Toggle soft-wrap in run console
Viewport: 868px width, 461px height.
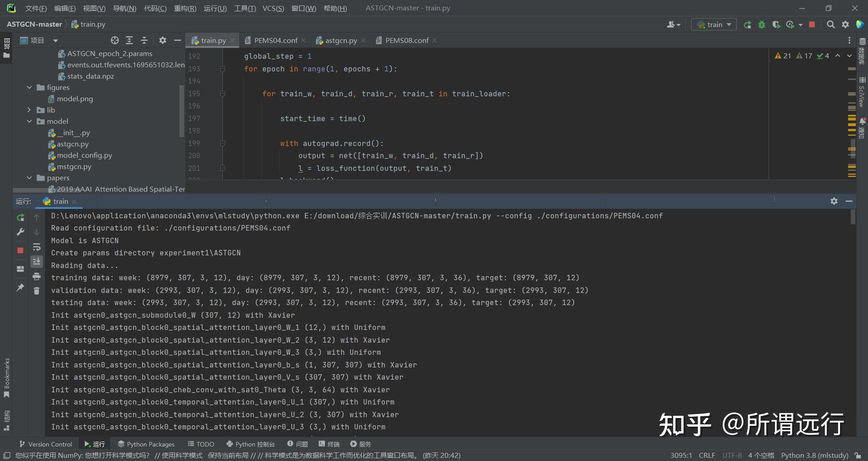pyautogui.click(x=37, y=247)
